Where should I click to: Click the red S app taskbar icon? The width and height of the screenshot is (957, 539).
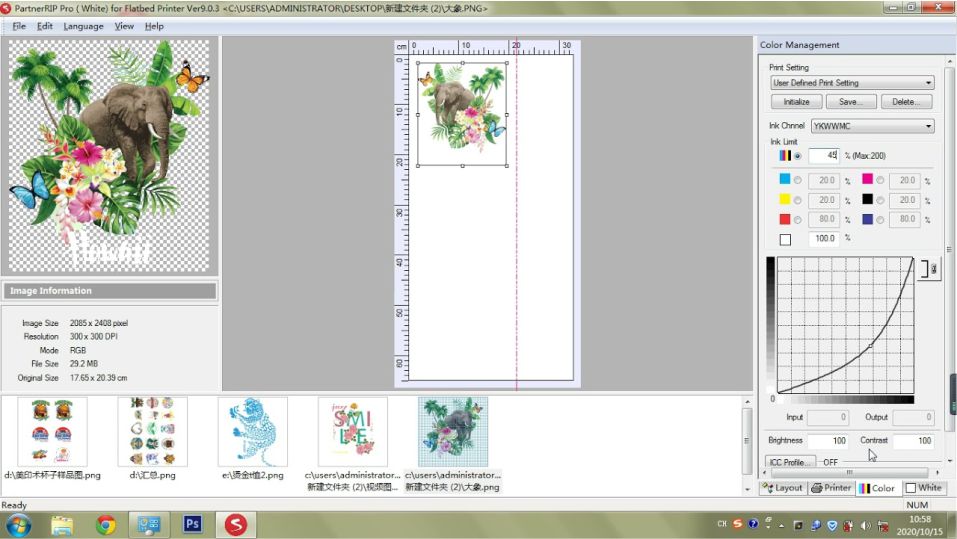pyautogui.click(x=236, y=524)
